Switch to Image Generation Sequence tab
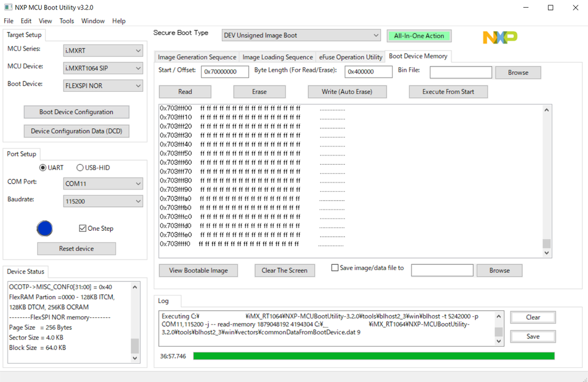The width and height of the screenshot is (588, 382). 197,57
